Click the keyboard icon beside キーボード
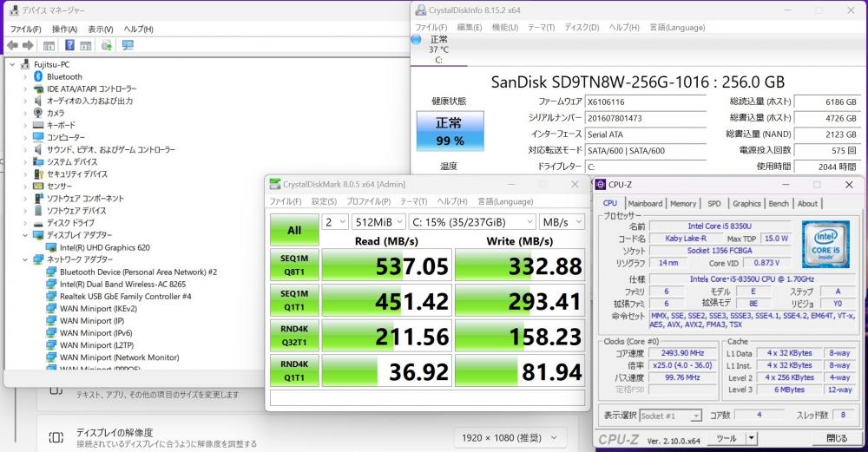 [x=38, y=125]
